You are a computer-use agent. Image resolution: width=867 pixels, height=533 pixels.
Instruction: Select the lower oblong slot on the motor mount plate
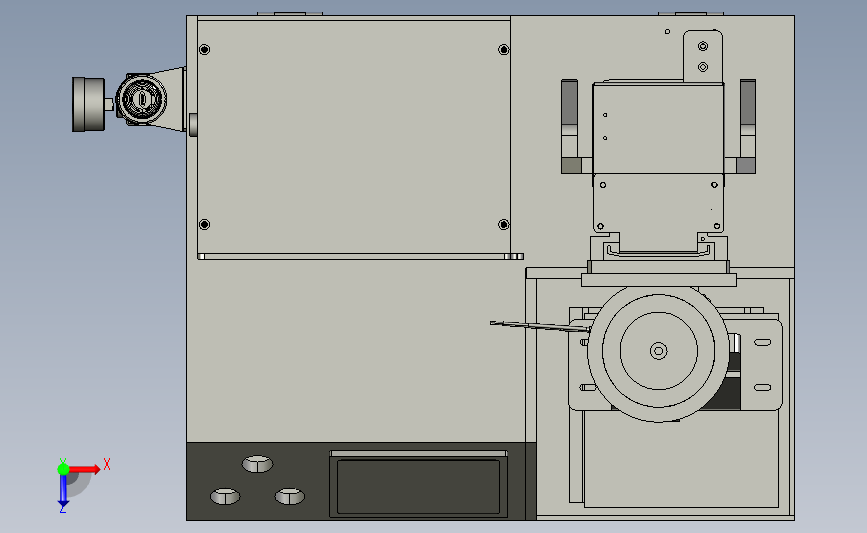[x=762, y=388]
